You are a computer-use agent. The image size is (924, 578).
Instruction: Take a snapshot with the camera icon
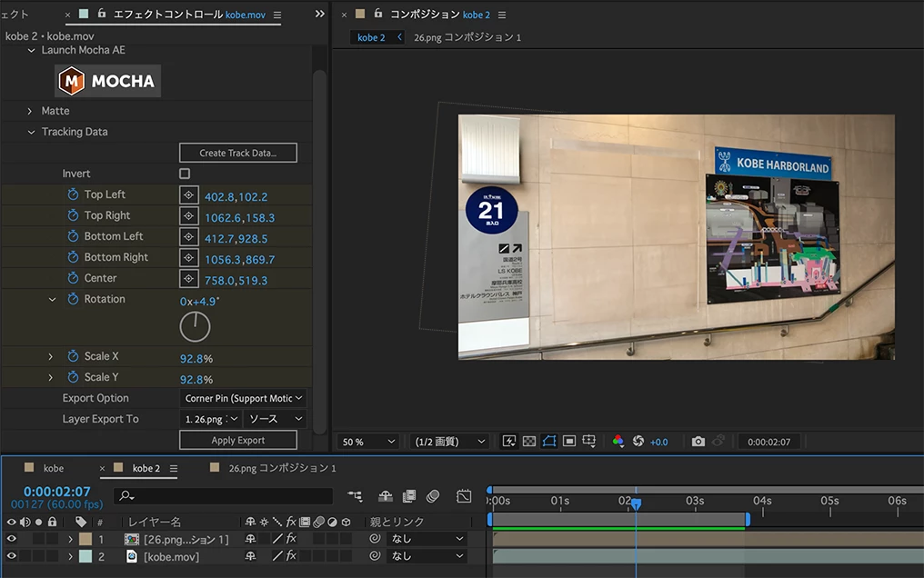pos(698,442)
